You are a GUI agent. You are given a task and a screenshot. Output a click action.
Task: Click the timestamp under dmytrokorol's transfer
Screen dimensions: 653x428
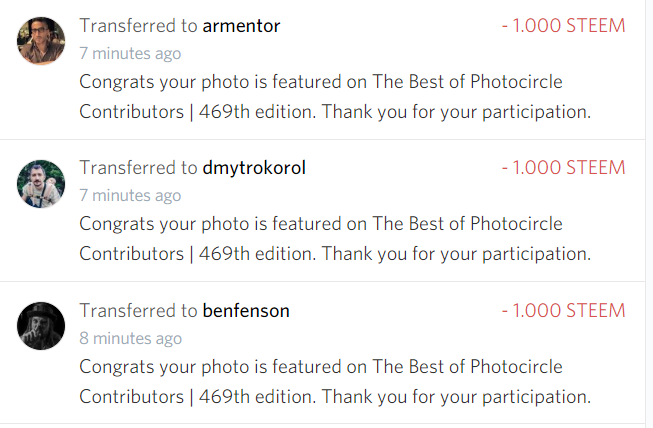pyautogui.click(x=130, y=195)
